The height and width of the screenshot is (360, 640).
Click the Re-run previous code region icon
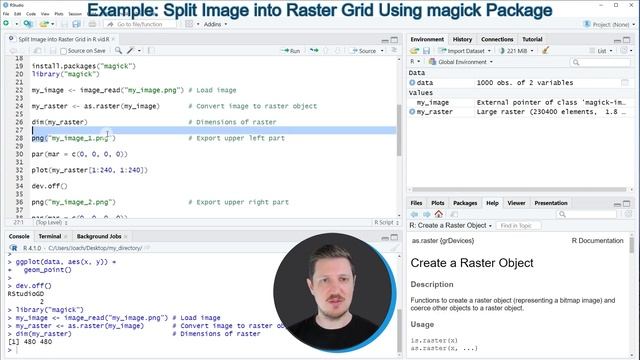coord(314,51)
